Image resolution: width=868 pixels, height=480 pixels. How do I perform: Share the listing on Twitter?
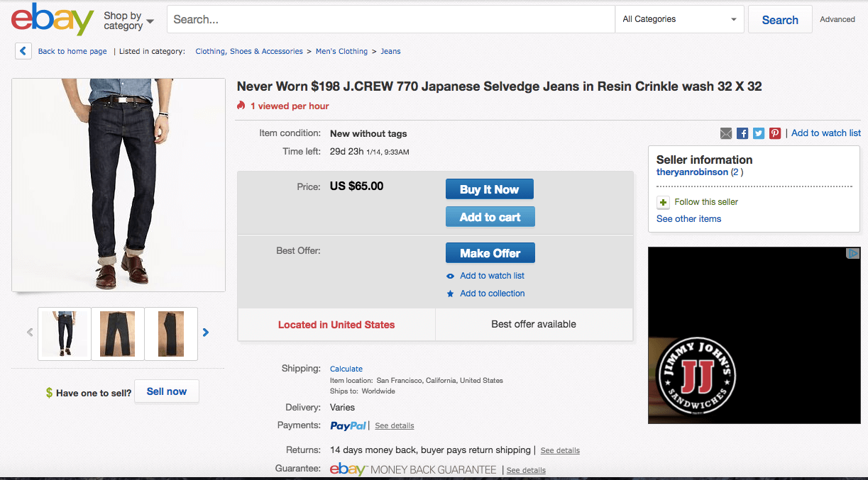tap(758, 133)
